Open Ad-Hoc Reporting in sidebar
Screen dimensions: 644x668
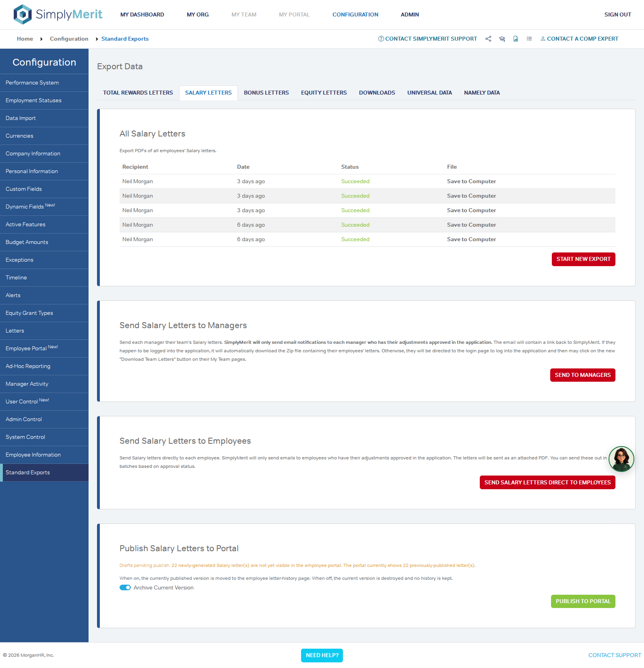pyautogui.click(x=44, y=366)
